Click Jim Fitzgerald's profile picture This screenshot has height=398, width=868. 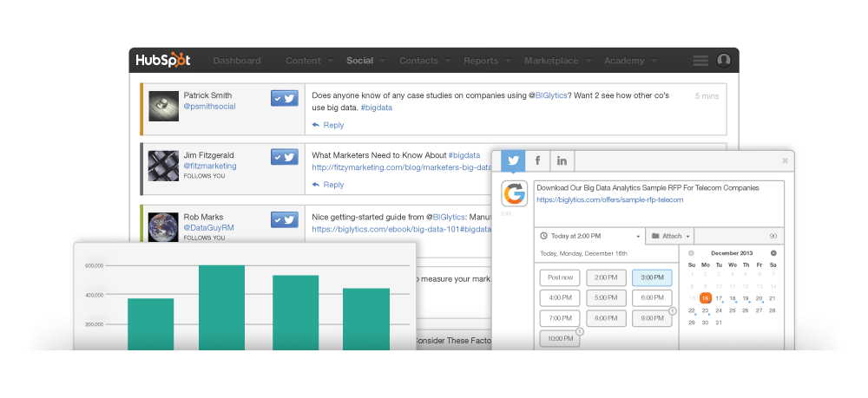click(x=163, y=166)
